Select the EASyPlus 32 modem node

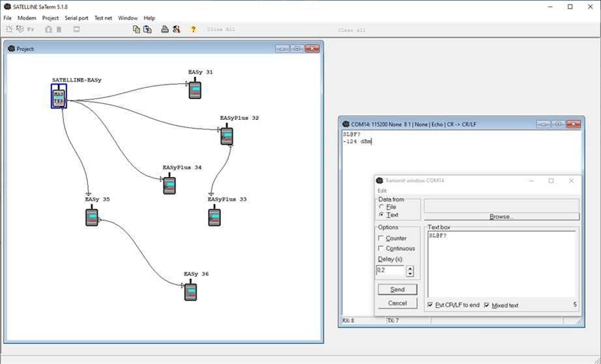(x=226, y=135)
